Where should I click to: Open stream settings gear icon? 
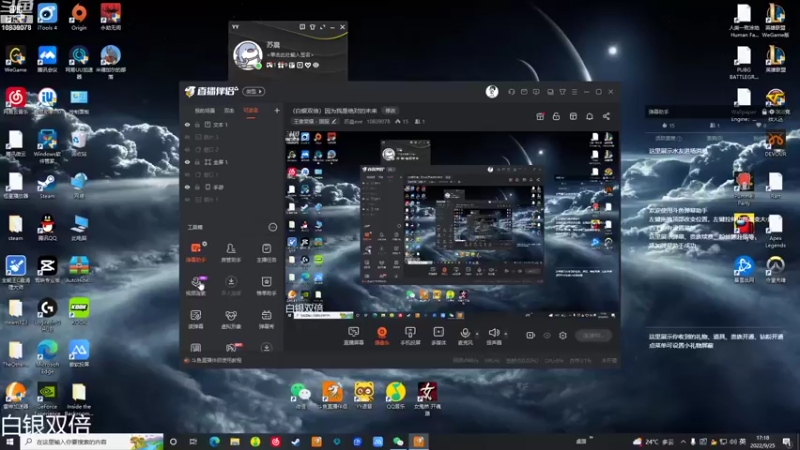pyautogui.click(x=563, y=335)
